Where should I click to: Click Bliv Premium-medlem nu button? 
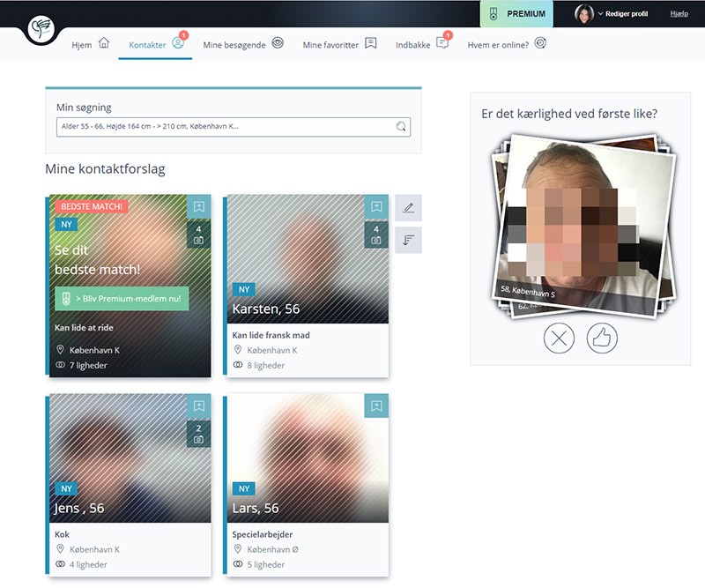[x=122, y=298]
